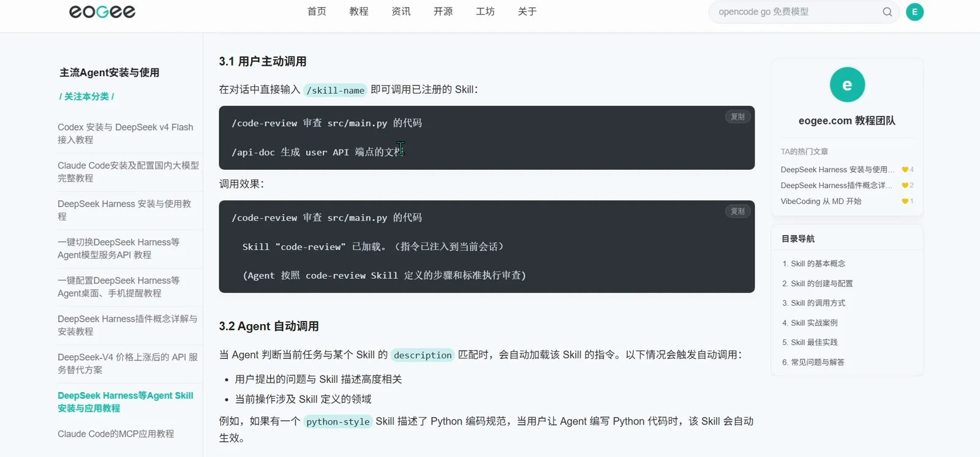Click eogee.com 教程团队 author name
This screenshot has height=457, width=980.
(x=847, y=121)
